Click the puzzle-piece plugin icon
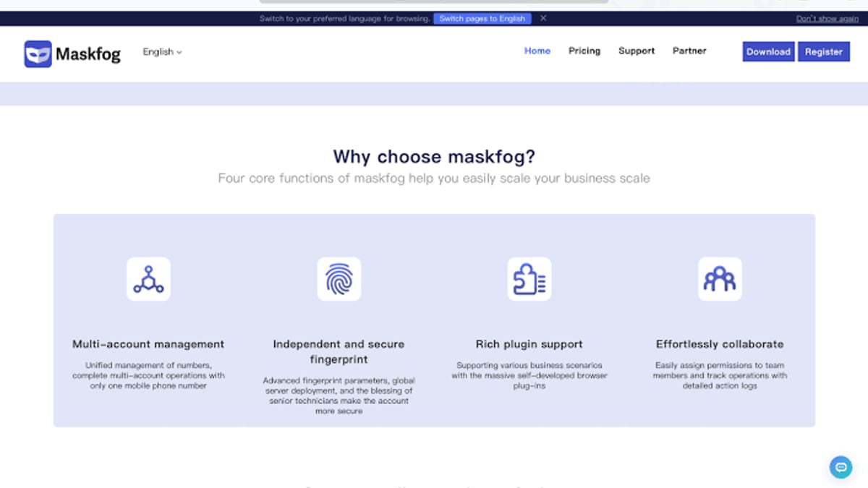 tap(529, 279)
